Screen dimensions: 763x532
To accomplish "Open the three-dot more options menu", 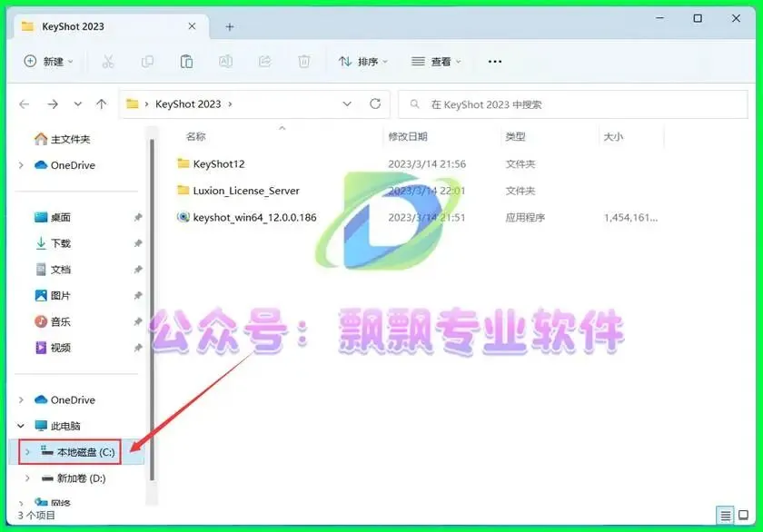I will tap(495, 62).
